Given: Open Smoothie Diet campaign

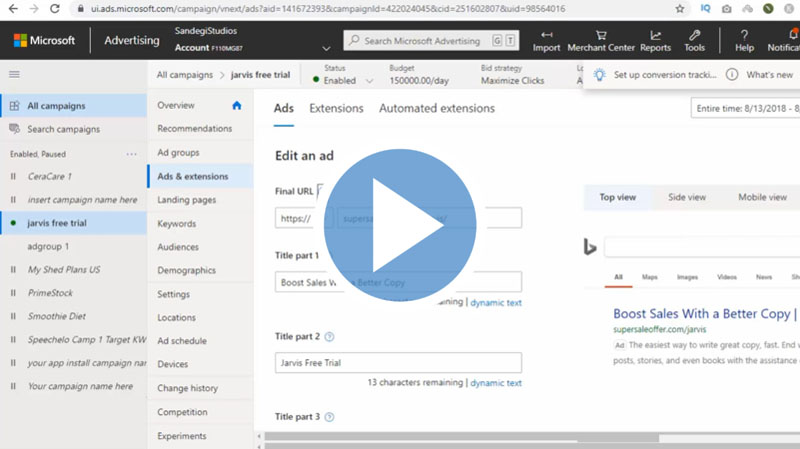Looking at the screenshot, I should [57, 316].
